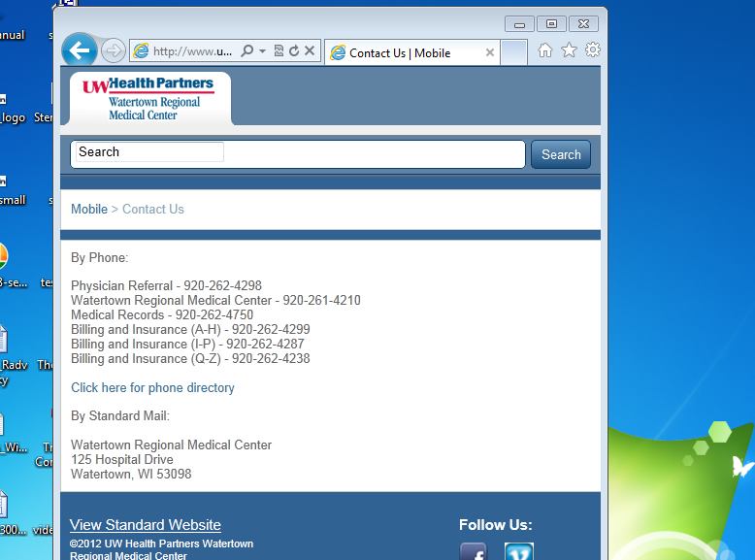Click the Mobile breadcrumb link

click(89, 209)
